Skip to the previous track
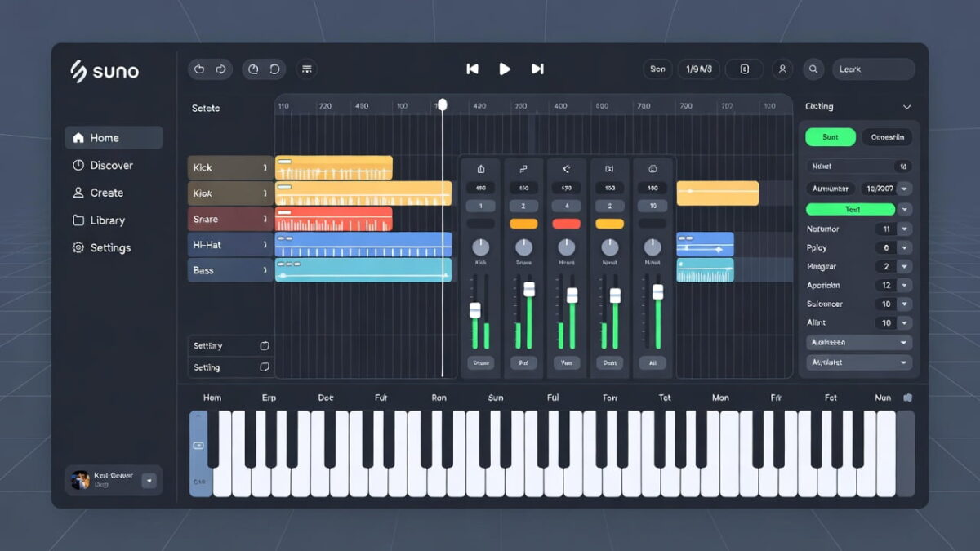This screenshot has width=980, height=551. coord(472,69)
